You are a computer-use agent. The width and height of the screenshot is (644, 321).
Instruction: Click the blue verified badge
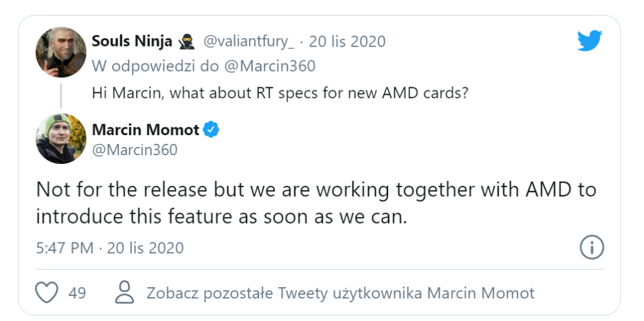click(x=211, y=130)
